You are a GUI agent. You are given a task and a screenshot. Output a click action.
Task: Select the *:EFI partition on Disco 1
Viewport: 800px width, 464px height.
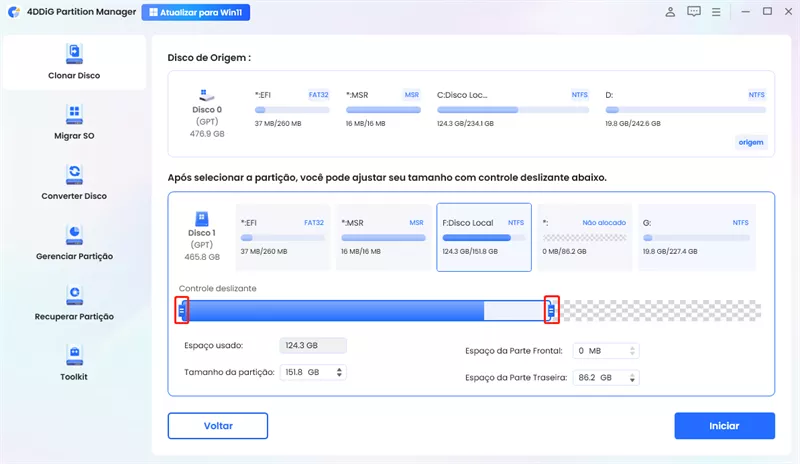tap(283, 237)
